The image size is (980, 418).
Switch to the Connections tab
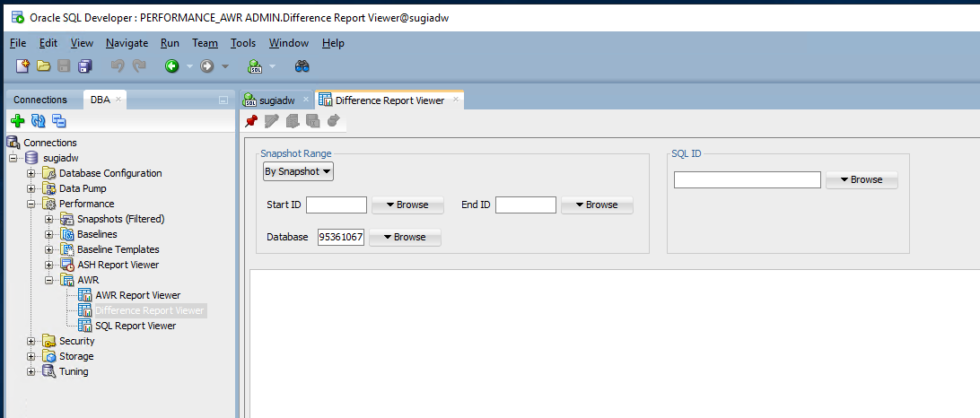tap(40, 100)
